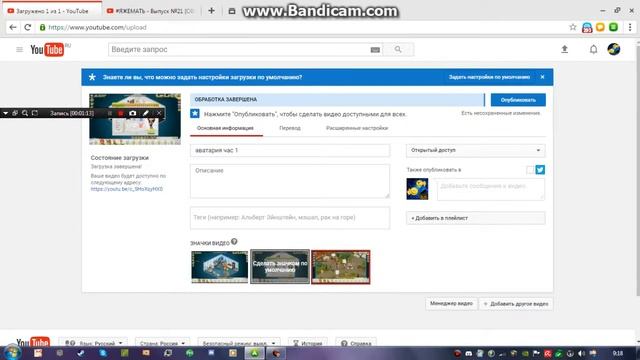640x360 pixels.
Task: Go to the YouTube home logo
Action: [47, 49]
